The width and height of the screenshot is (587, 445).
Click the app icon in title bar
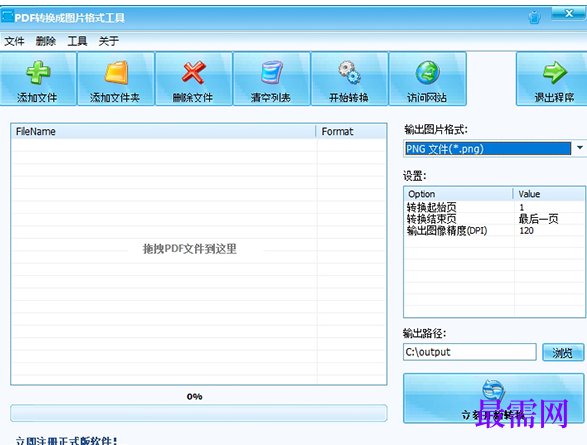click(x=7, y=16)
